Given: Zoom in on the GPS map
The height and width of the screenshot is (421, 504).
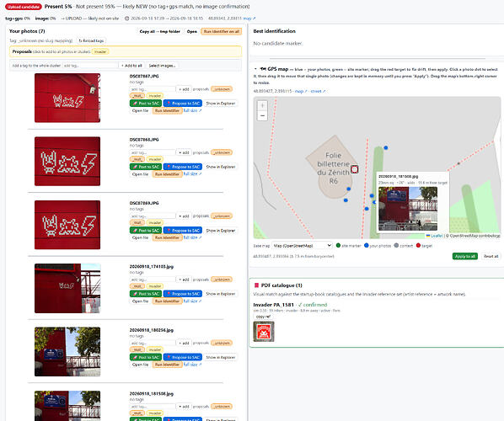Looking at the screenshot, I should point(262,105).
